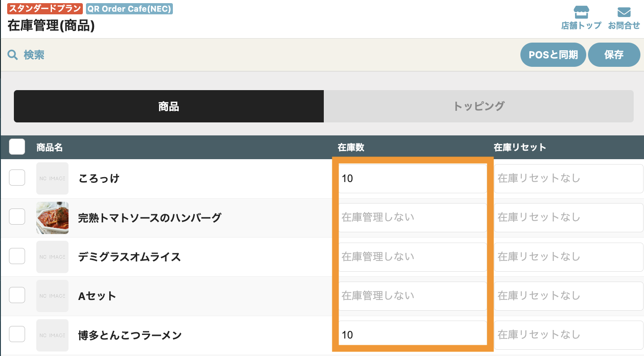
Task: Click the ころっけ no-image placeholder
Action: point(52,178)
